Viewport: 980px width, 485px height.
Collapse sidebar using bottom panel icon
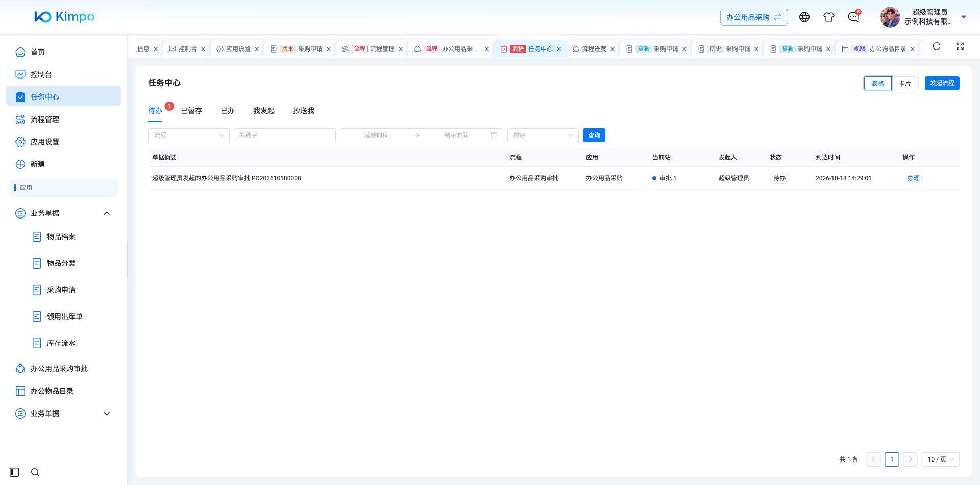tap(14, 472)
